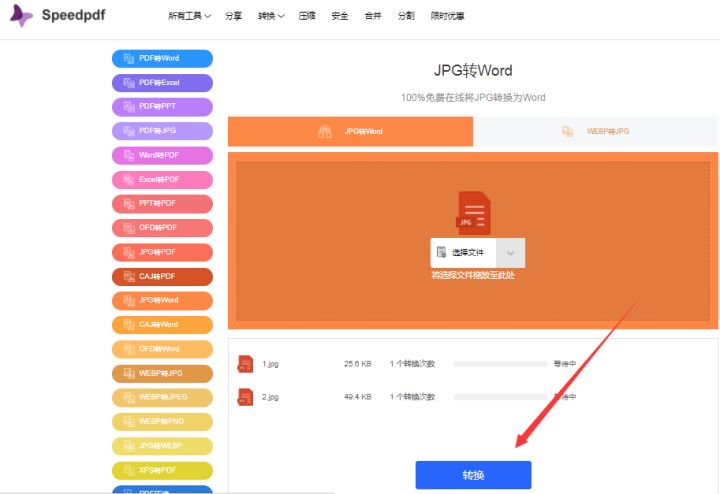This screenshot has width=720, height=494.
Task: Open 分享 in the top navigation
Action: pos(233,16)
